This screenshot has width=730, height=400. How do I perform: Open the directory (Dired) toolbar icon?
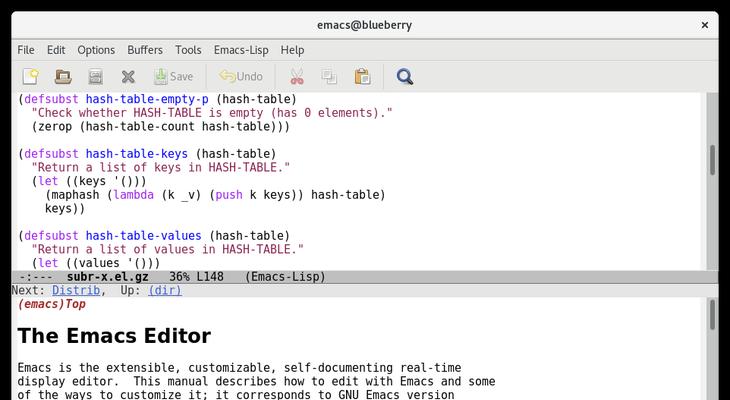(95, 76)
